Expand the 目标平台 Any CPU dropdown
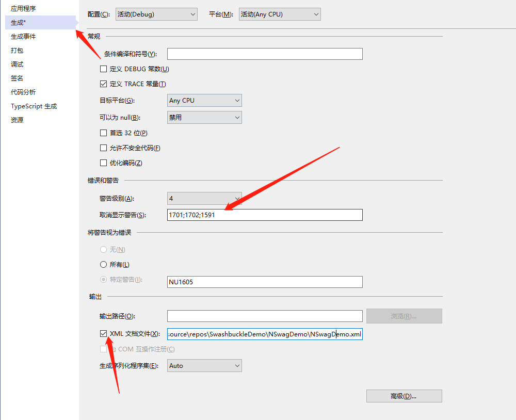The image size is (516, 420). (204, 101)
